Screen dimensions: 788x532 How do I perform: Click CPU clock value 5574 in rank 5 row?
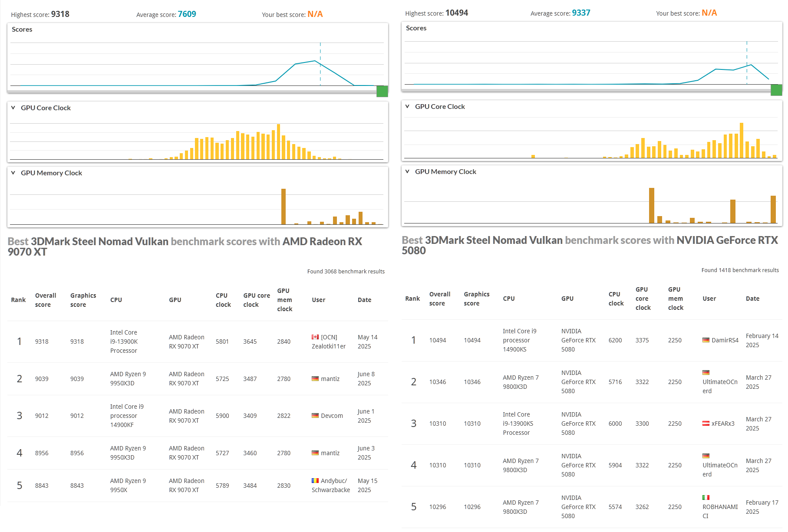(615, 507)
